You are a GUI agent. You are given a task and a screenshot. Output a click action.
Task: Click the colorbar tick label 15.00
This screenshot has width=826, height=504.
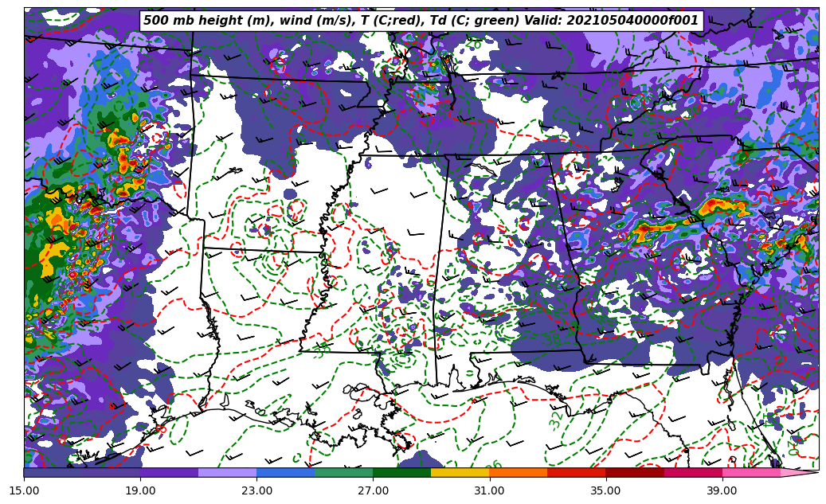pyautogui.click(x=24, y=491)
